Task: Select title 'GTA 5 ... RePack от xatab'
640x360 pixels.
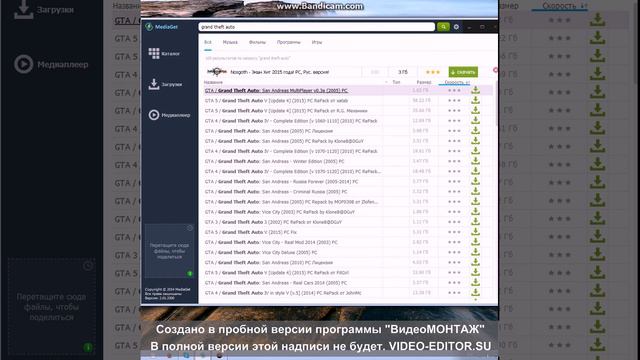Action: click(276, 101)
